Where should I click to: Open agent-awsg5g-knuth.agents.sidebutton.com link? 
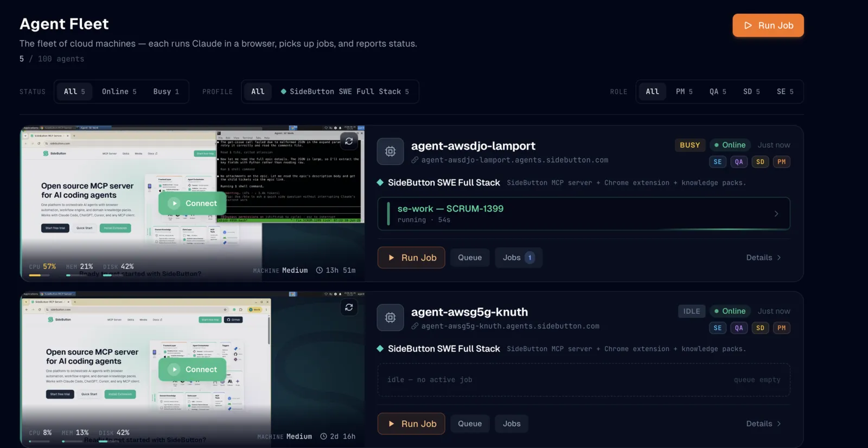tap(510, 326)
